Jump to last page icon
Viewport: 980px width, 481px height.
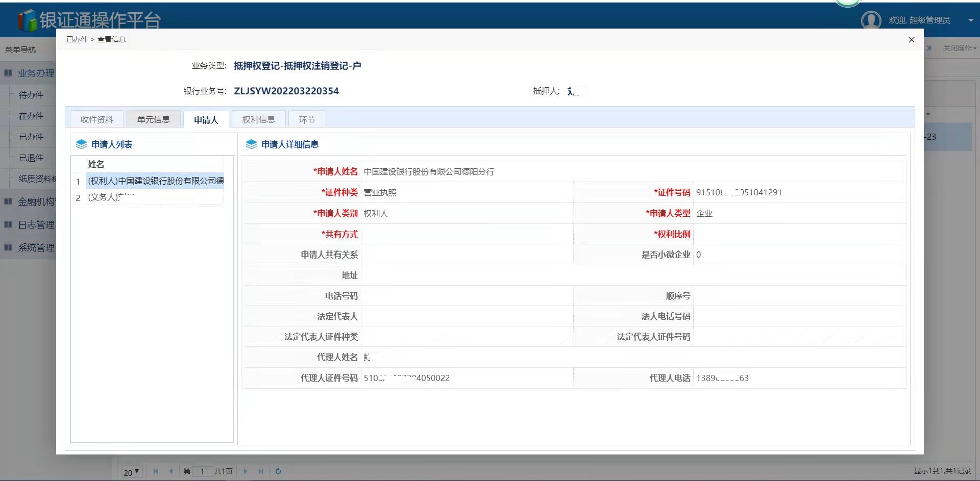tap(261, 471)
